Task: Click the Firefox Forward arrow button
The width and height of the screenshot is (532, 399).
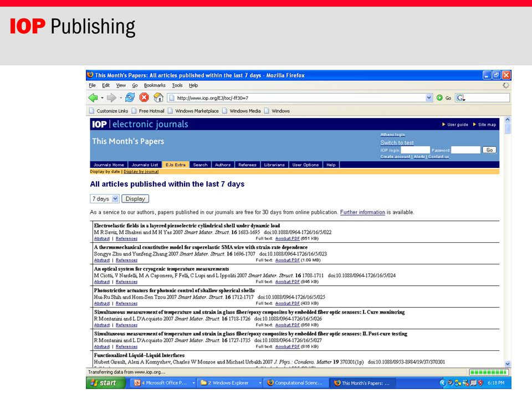Action: point(111,98)
